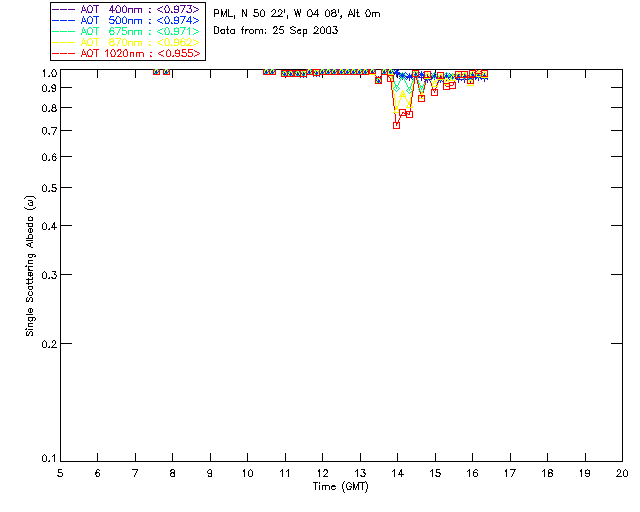Select the hour 14 time axis label
The image size is (640, 512).
pyautogui.click(x=398, y=473)
